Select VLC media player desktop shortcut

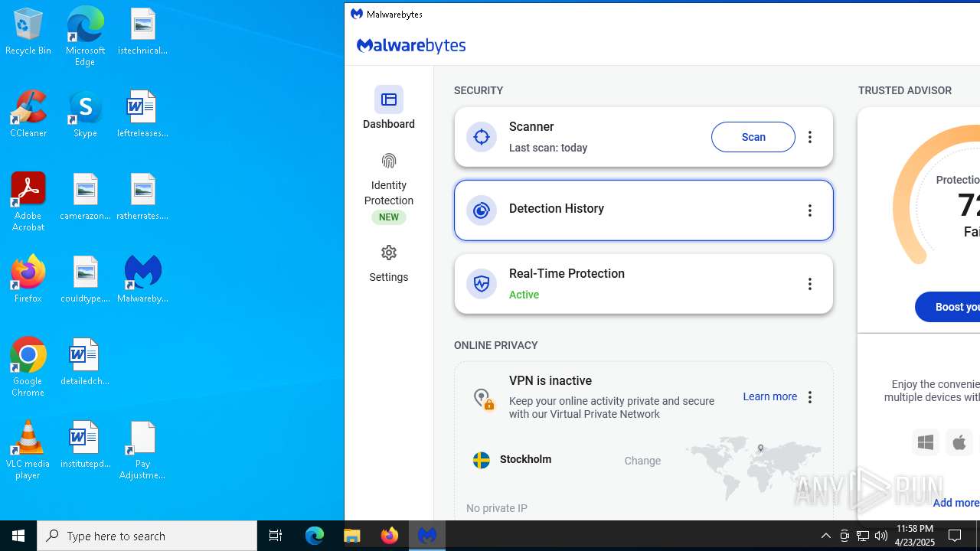click(x=28, y=449)
